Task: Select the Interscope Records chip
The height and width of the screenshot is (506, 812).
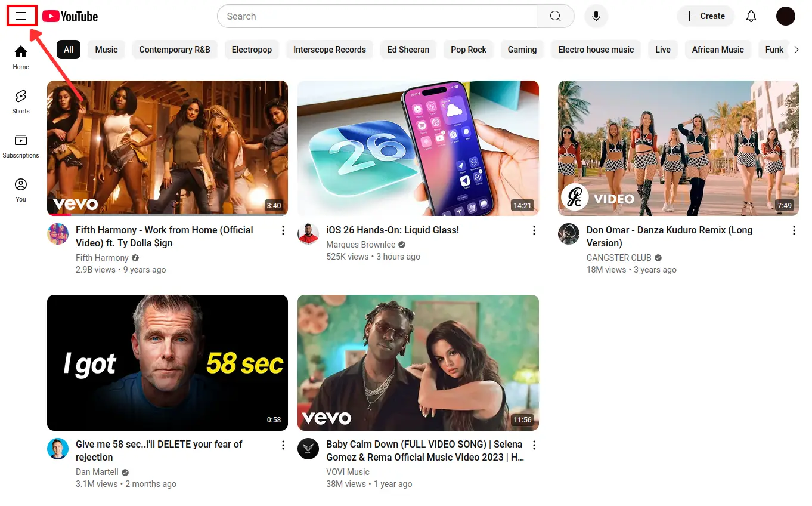Action: pyautogui.click(x=330, y=50)
